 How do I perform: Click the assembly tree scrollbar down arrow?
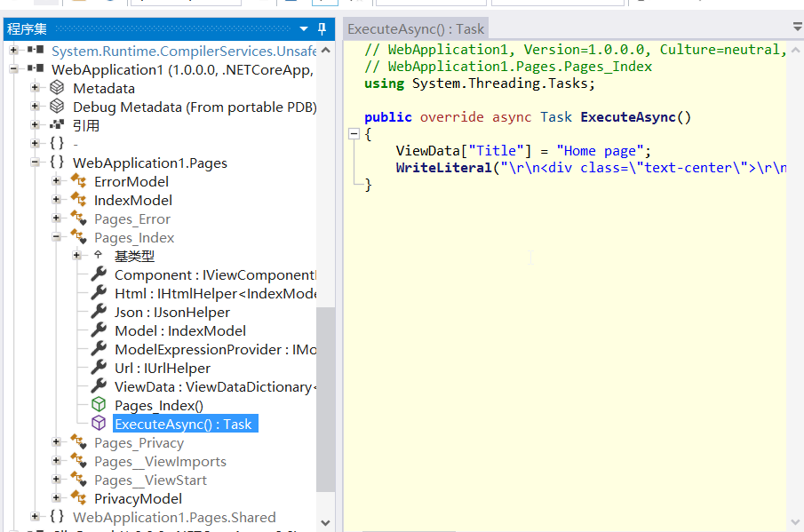click(x=325, y=522)
